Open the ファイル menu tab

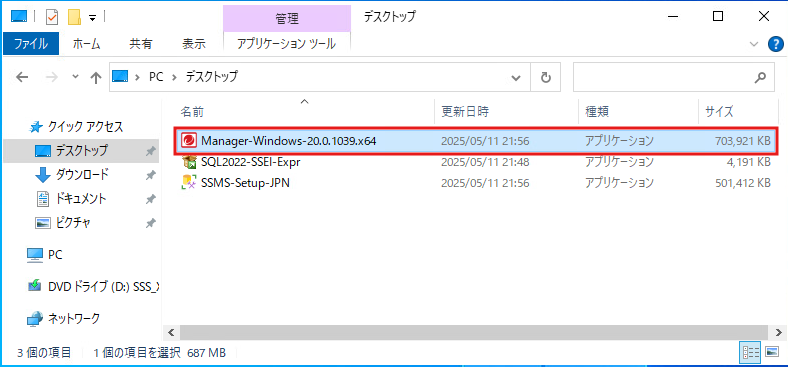[x=31, y=44]
